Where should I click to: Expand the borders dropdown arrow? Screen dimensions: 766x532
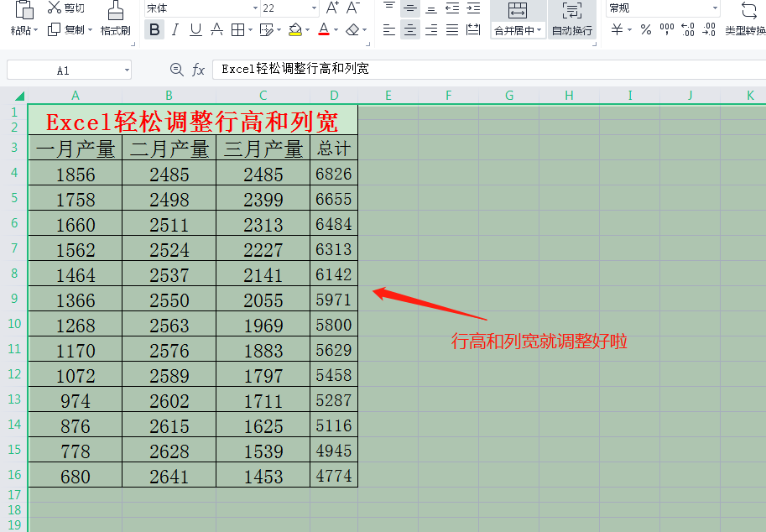(250, 30)
